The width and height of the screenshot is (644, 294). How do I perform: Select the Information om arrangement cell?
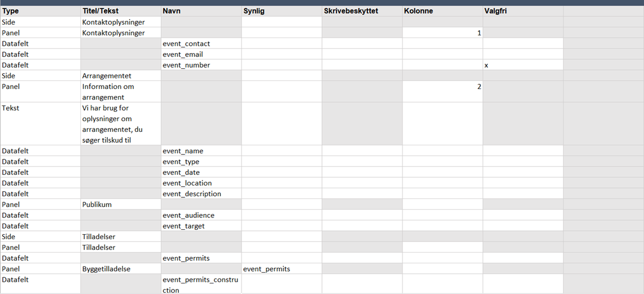pyautogui.click(x=120, y=92)
